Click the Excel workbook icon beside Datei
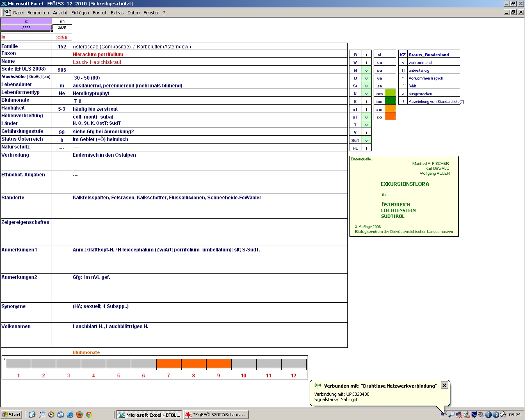Viewport: 525px width, 420px height. tap(7, 12)
